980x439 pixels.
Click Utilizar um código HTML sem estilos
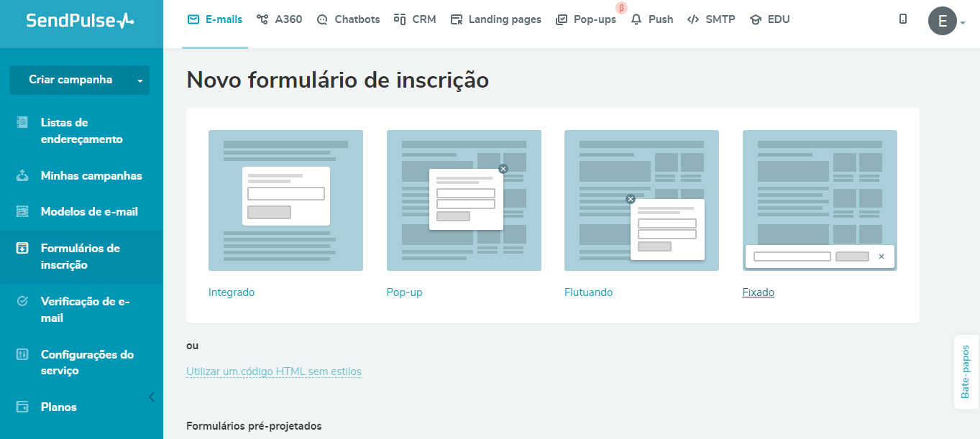pos(274,371)
